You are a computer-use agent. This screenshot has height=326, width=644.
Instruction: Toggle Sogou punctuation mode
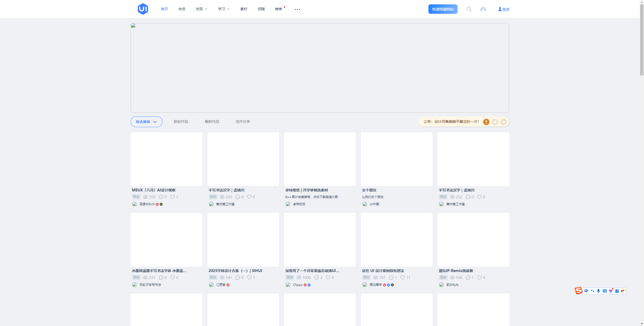pos(592,291)
